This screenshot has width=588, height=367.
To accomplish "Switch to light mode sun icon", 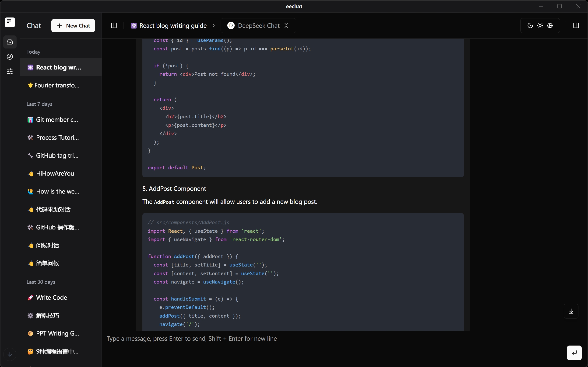I will tap(540, 25).
